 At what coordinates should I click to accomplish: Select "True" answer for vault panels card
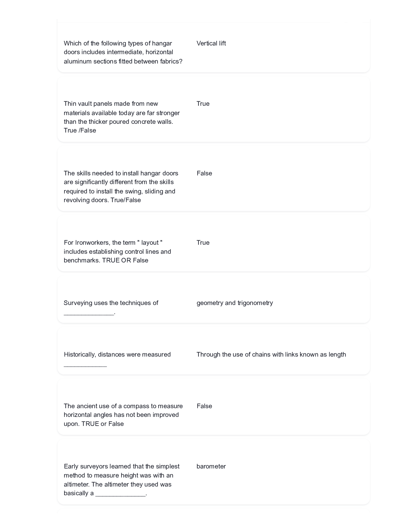coord(203,103)
